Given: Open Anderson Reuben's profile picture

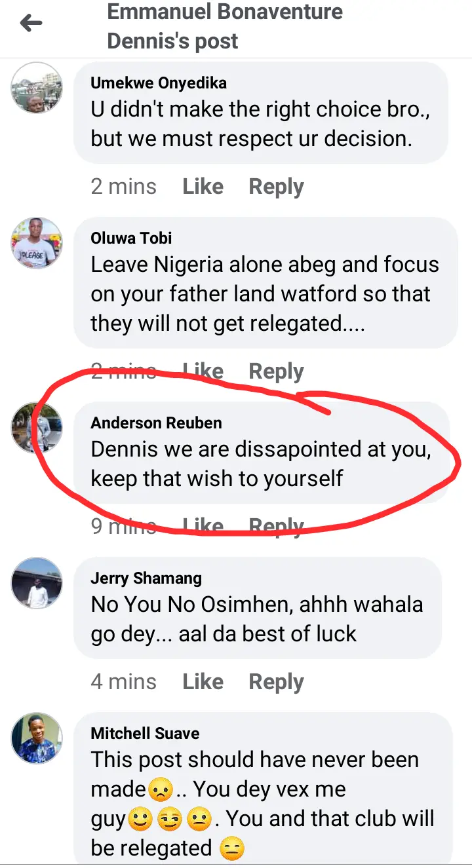Looking at the screenshot, I should tap(37, 428).
